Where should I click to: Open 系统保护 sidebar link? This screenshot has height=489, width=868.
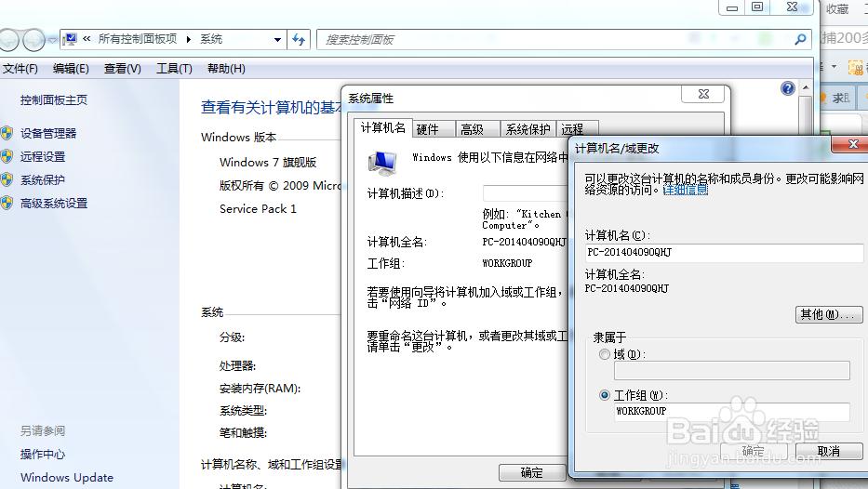coord(43,179)
